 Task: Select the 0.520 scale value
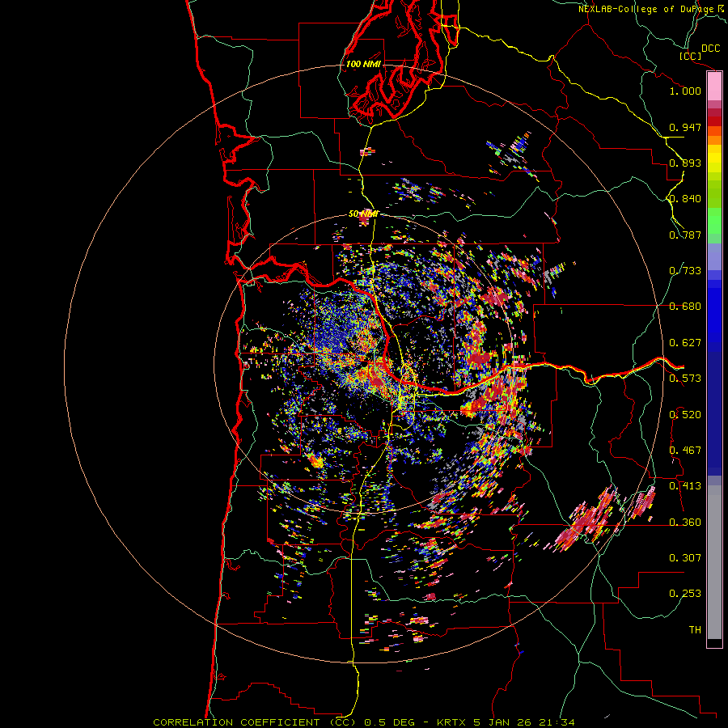click(x=685, y=415)
